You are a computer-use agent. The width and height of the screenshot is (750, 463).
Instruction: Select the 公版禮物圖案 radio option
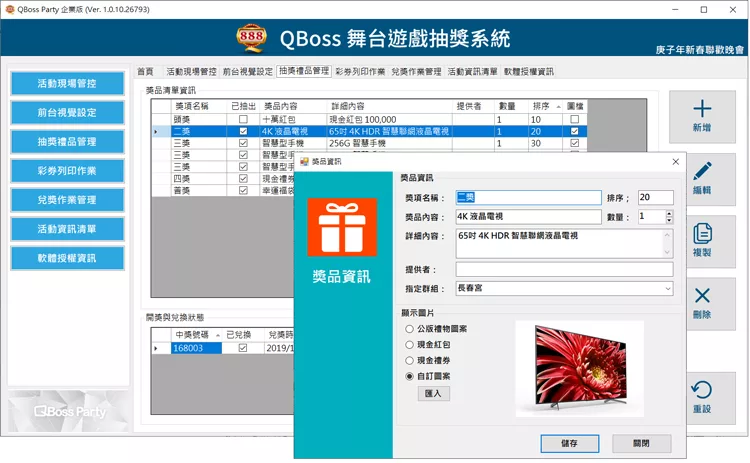click(409, 328)
